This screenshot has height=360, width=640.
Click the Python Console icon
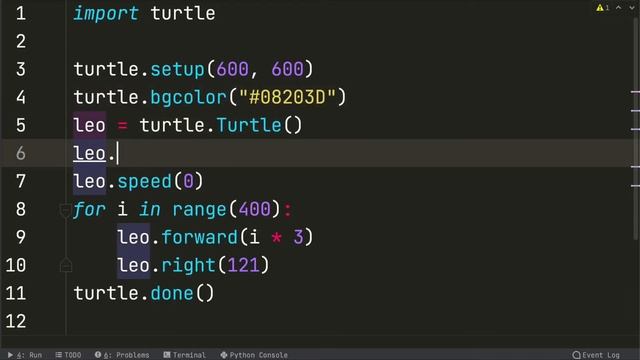[x=224, y=355]
